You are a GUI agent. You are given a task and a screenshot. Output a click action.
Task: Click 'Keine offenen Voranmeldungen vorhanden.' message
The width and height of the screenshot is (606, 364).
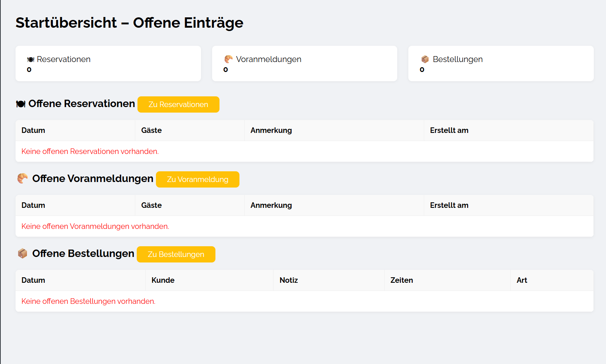(95, 226)
